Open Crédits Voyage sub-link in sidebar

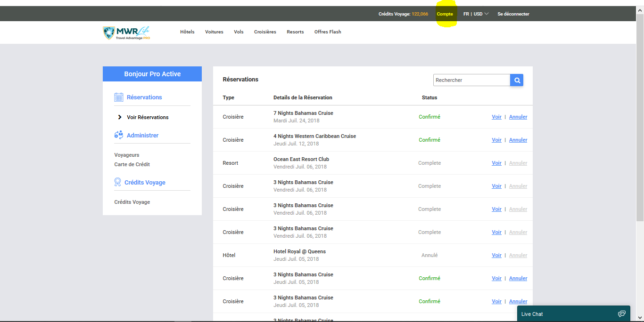point(132,202)
